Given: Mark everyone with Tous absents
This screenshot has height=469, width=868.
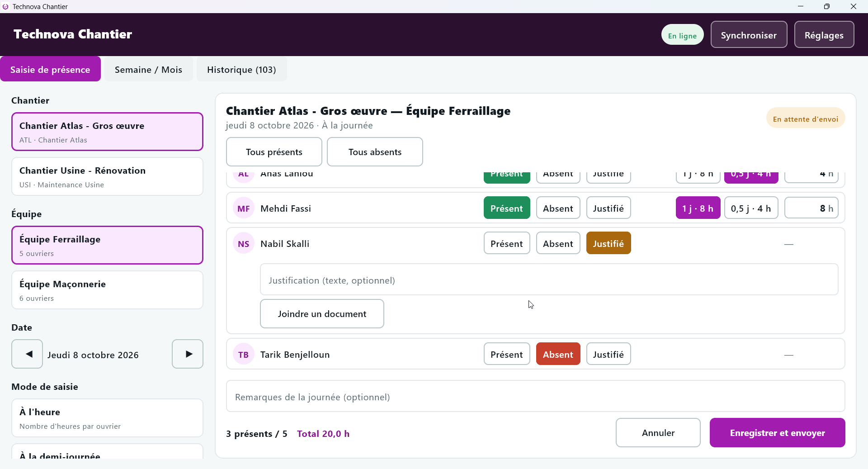Looking at the screenshot, I should 375,152.
